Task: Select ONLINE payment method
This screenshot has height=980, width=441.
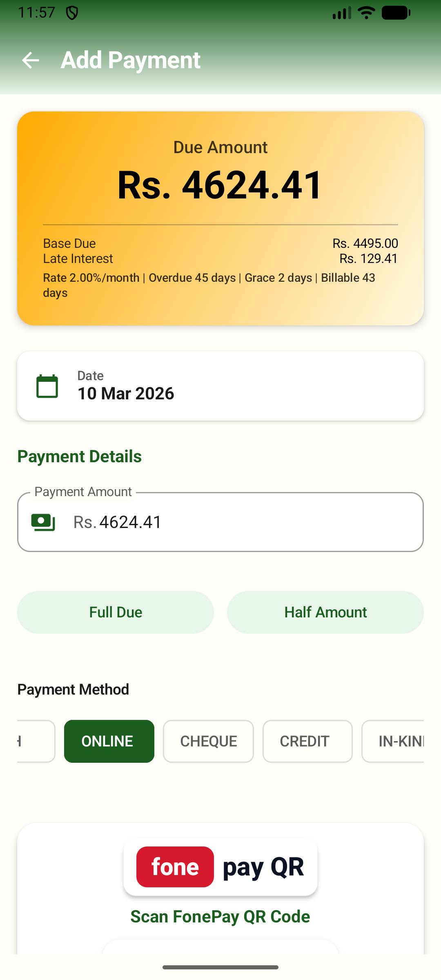Action: 109,741
